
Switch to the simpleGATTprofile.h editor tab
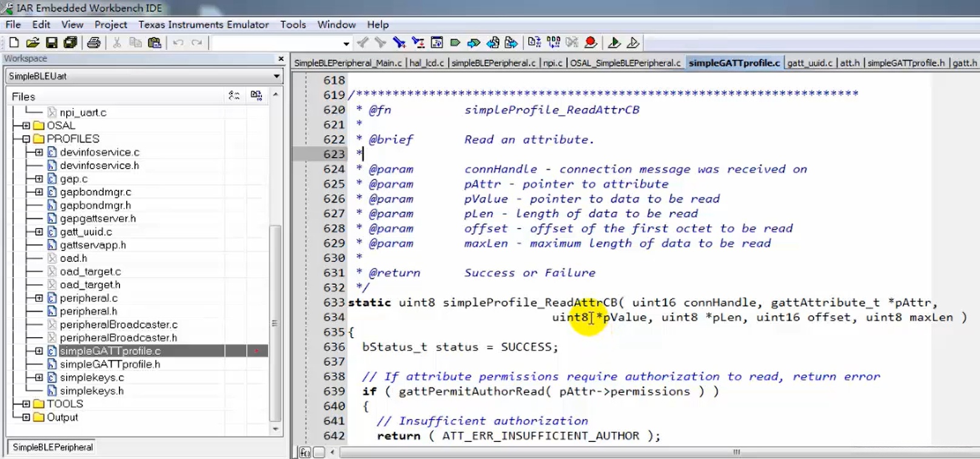[x=906, y=63]
